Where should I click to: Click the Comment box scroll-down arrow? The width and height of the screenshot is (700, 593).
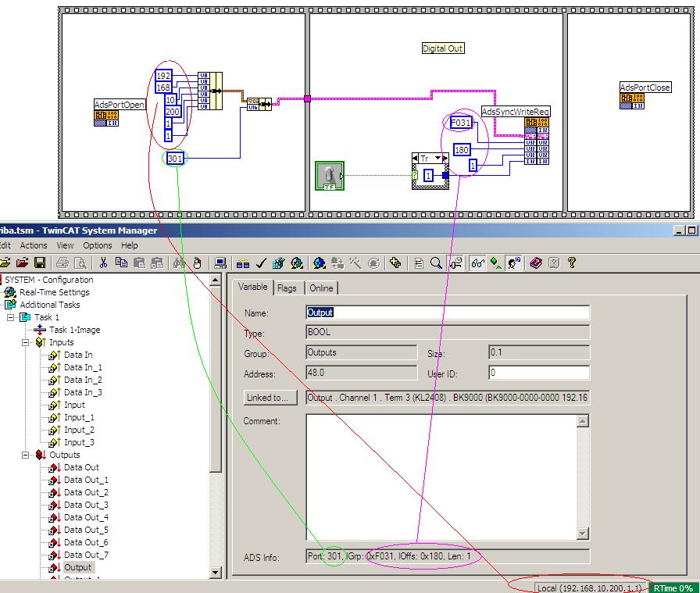[x=583, y=534]
